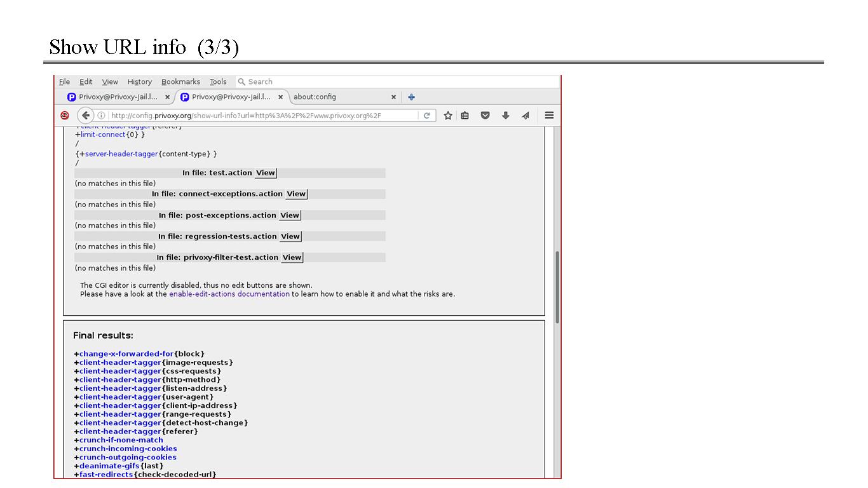
Task: Click the back arrow navigation button
Action: click(86, 116)
